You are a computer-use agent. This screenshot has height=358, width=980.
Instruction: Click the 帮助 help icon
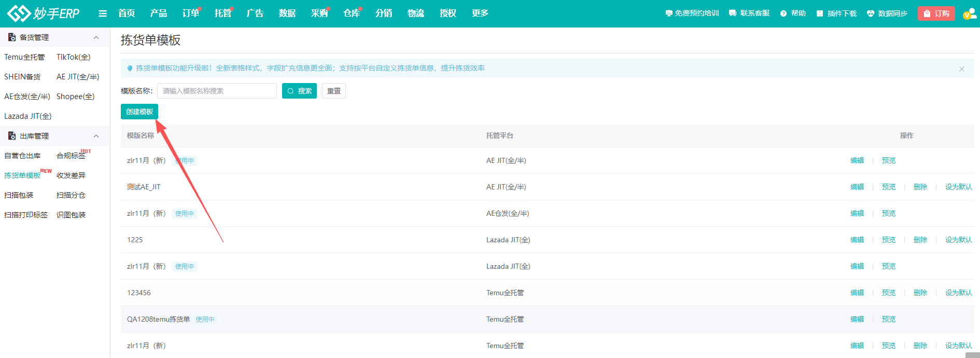tap(783, 13)
